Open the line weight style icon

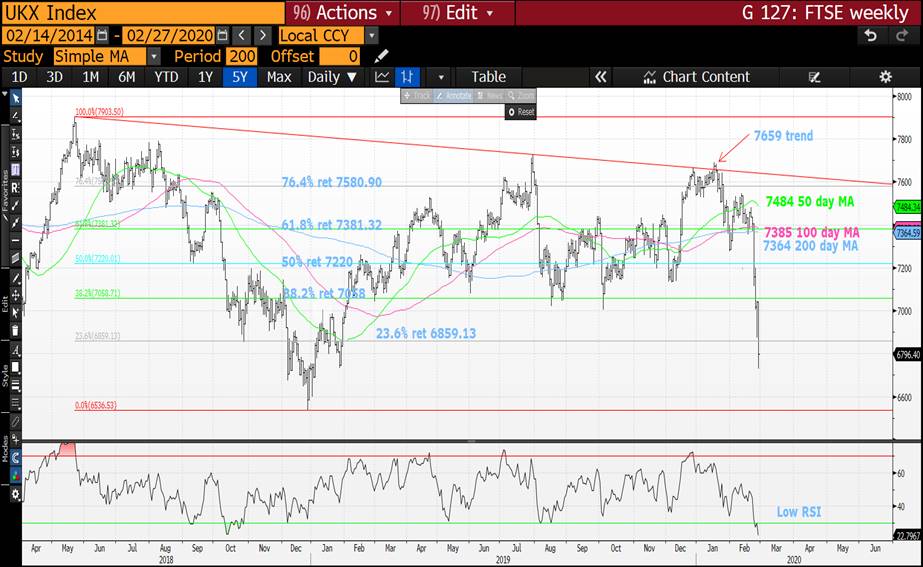(x=16, y=385)
